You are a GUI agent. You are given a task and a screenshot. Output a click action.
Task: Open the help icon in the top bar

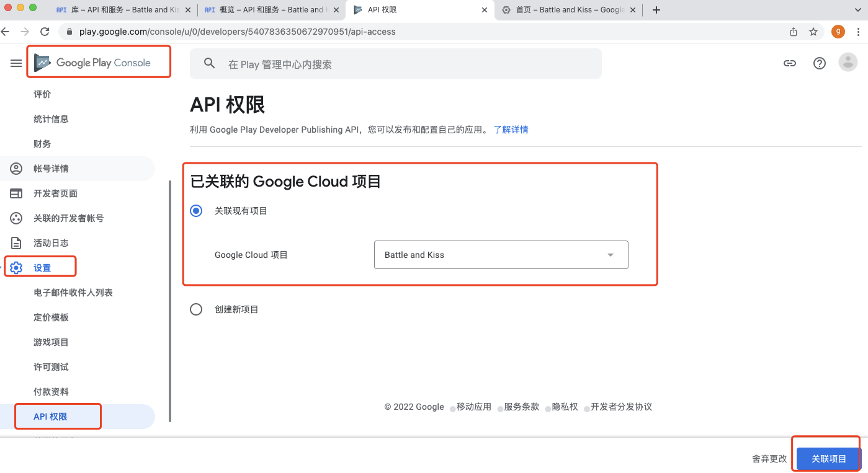coord(819,63)
